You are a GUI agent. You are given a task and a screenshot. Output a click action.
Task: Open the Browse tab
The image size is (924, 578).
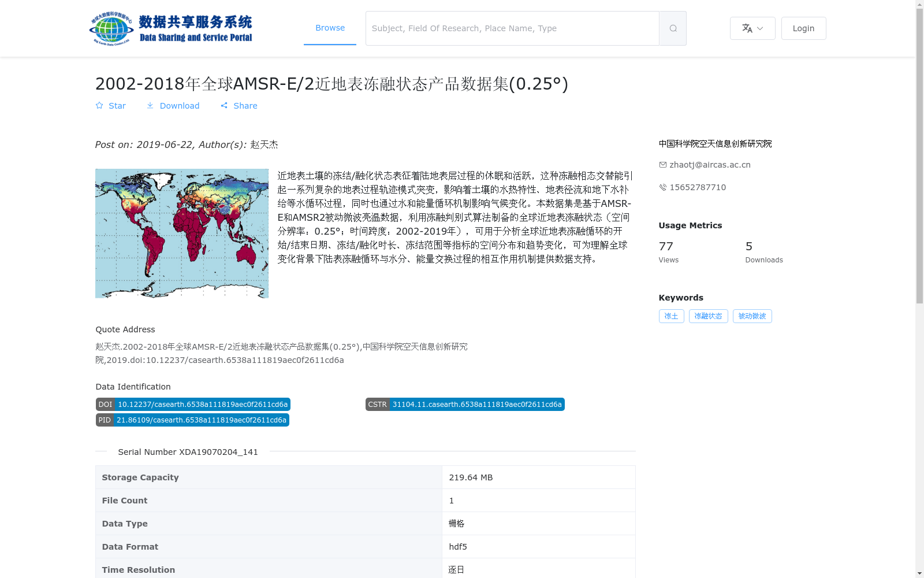(x=330, y=28)
